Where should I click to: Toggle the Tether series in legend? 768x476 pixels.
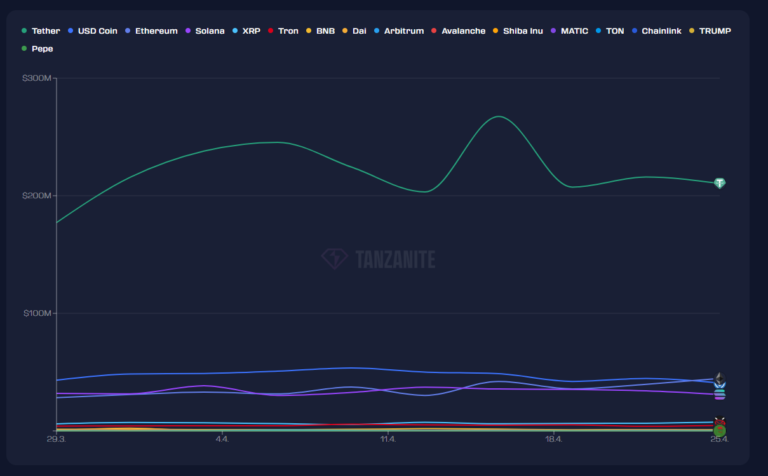coord(41,31)
